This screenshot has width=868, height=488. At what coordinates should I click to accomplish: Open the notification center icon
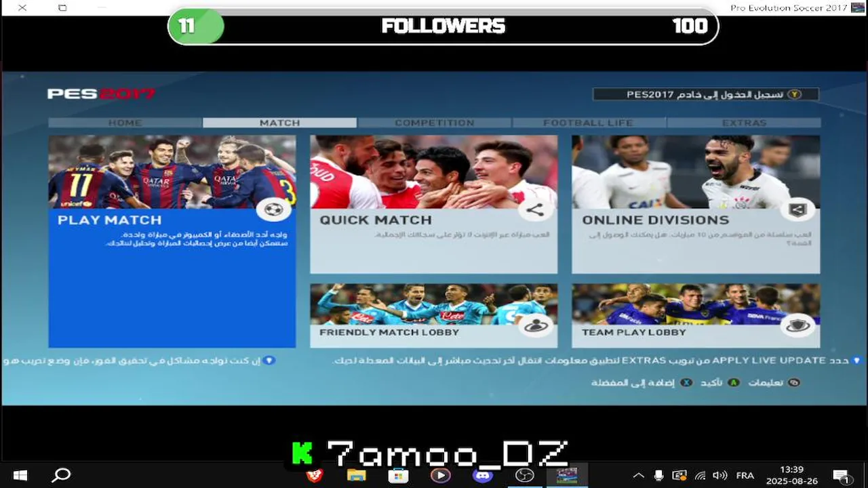point(842,475)
